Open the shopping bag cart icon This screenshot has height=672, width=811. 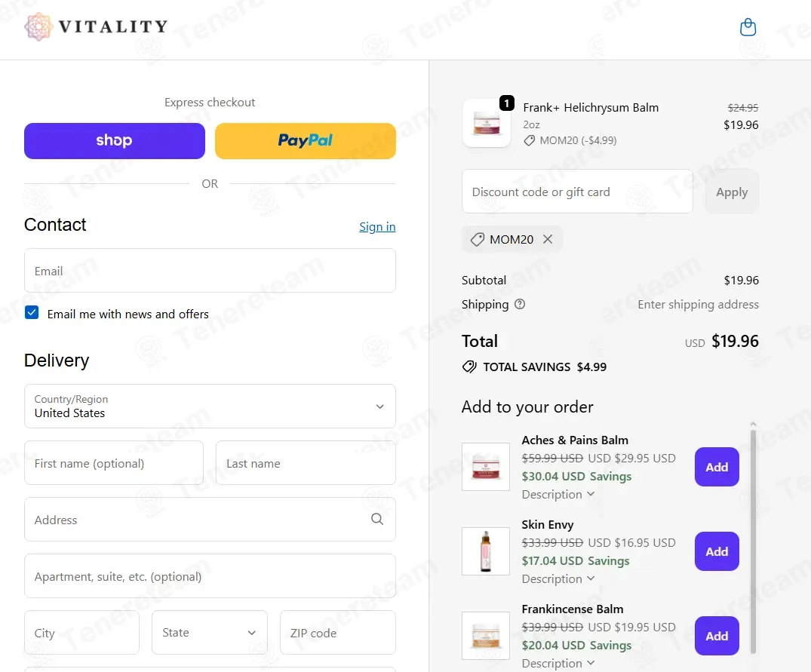click(748, 27)
